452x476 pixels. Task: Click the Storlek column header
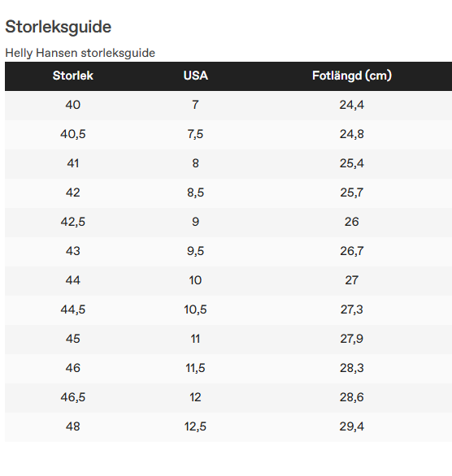[x=73, y=76]
